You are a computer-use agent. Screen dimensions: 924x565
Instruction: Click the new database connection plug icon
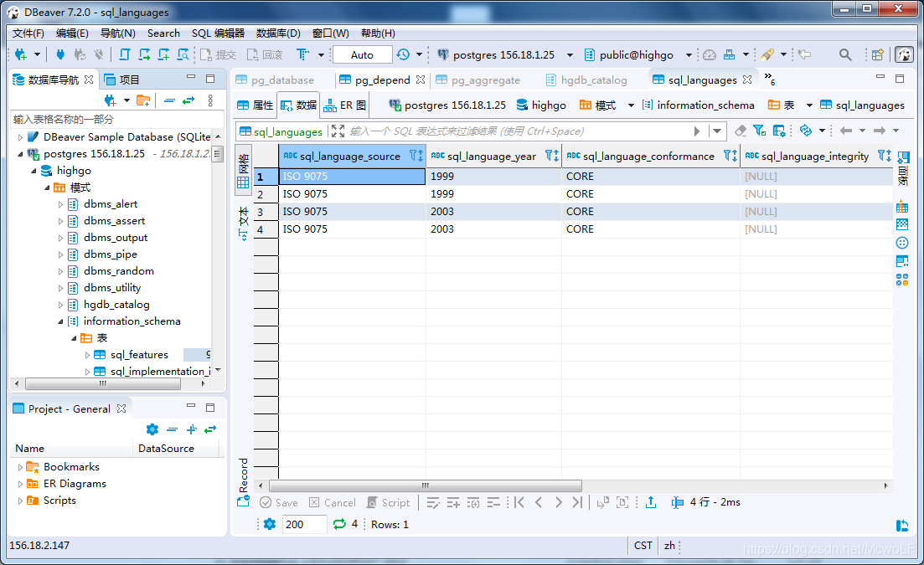(21, 54)
